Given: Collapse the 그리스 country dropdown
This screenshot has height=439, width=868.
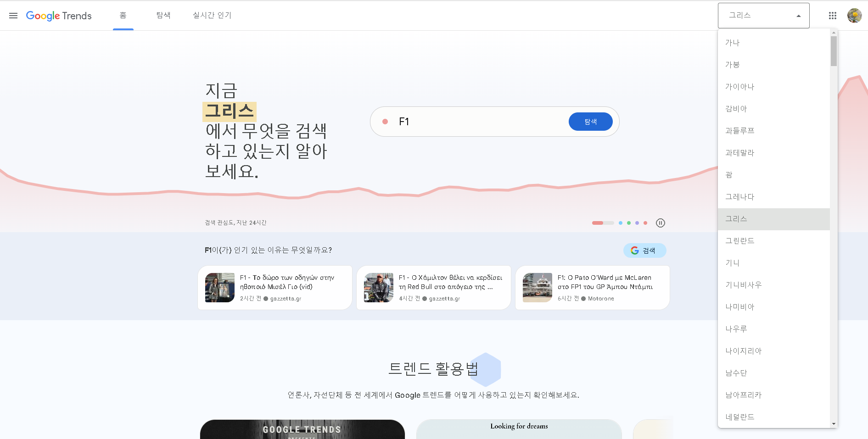Looking at the screenshot, I should [763, 16].
